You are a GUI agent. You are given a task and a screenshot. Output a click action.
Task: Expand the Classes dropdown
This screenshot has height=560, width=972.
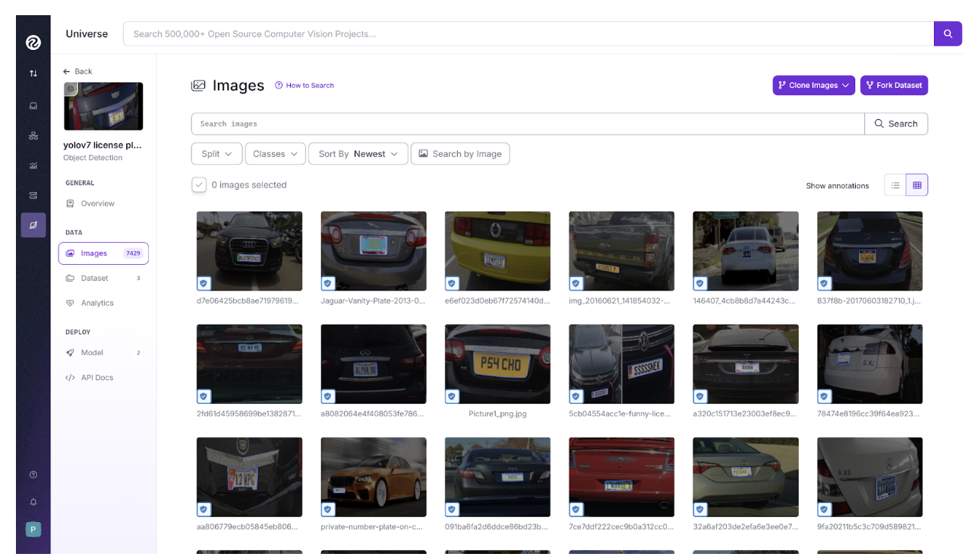click(275, 153)
